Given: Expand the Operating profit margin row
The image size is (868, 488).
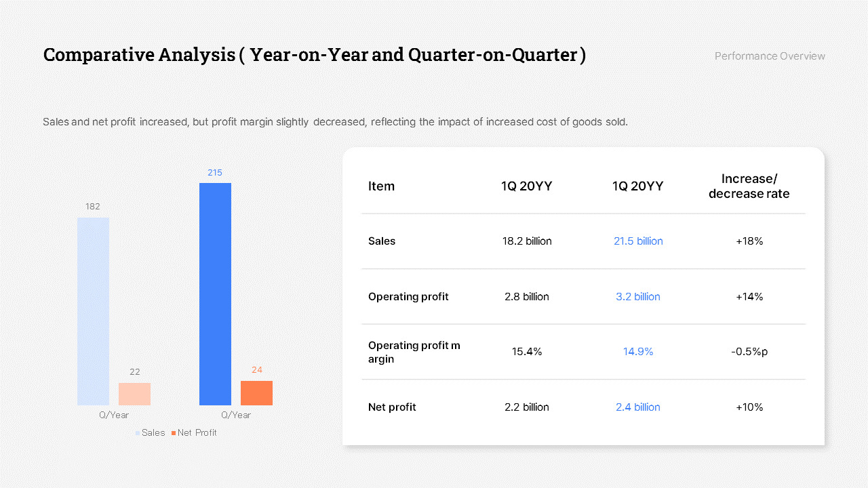Looking at the screenshot, I should click(x=583, y=352).
